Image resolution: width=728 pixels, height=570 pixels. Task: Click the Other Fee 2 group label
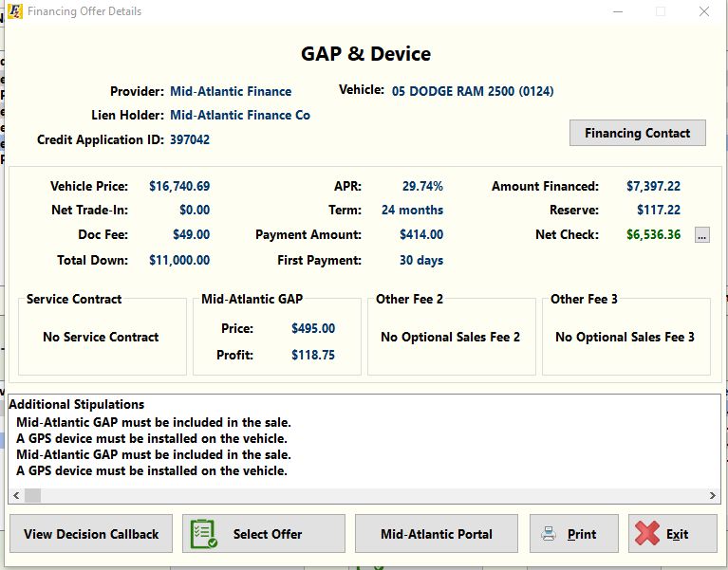tap(409, 299)
